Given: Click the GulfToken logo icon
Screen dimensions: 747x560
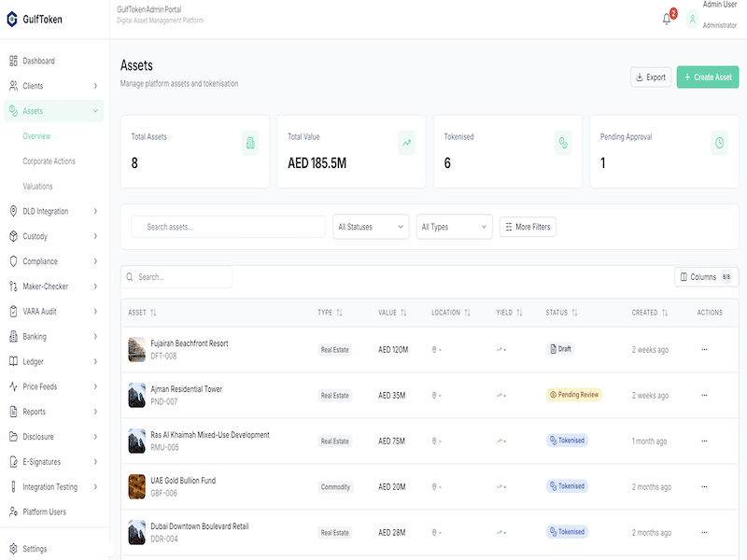Looking at the screenshot, I should (x=12, y=19).
